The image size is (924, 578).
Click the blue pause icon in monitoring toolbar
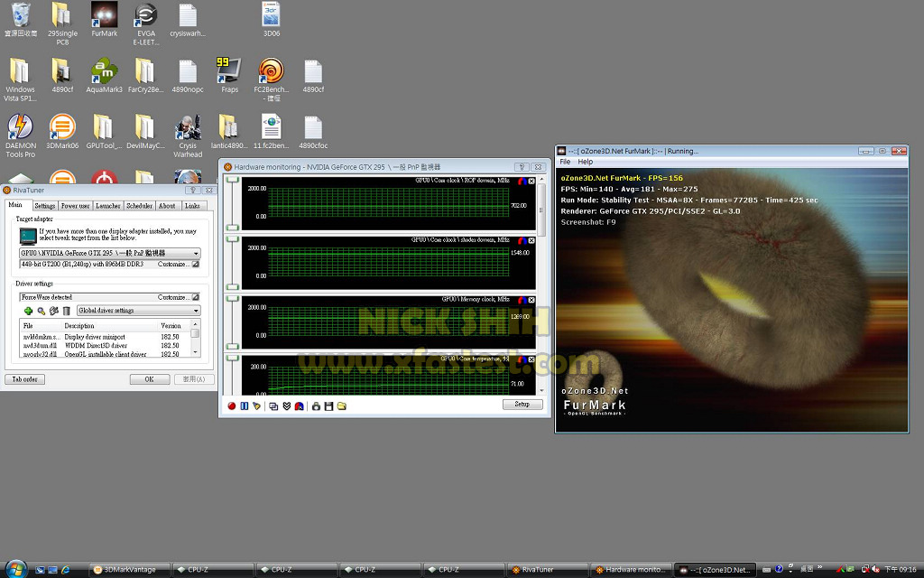244,406
